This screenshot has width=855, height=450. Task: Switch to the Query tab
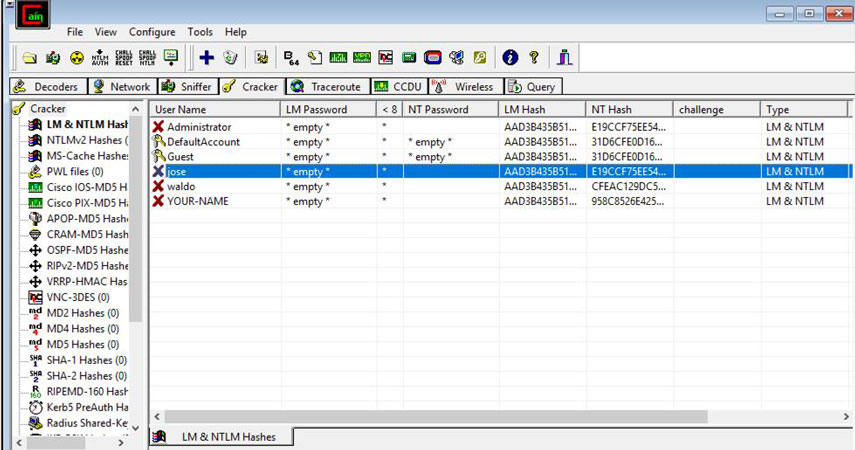(532, 87)
